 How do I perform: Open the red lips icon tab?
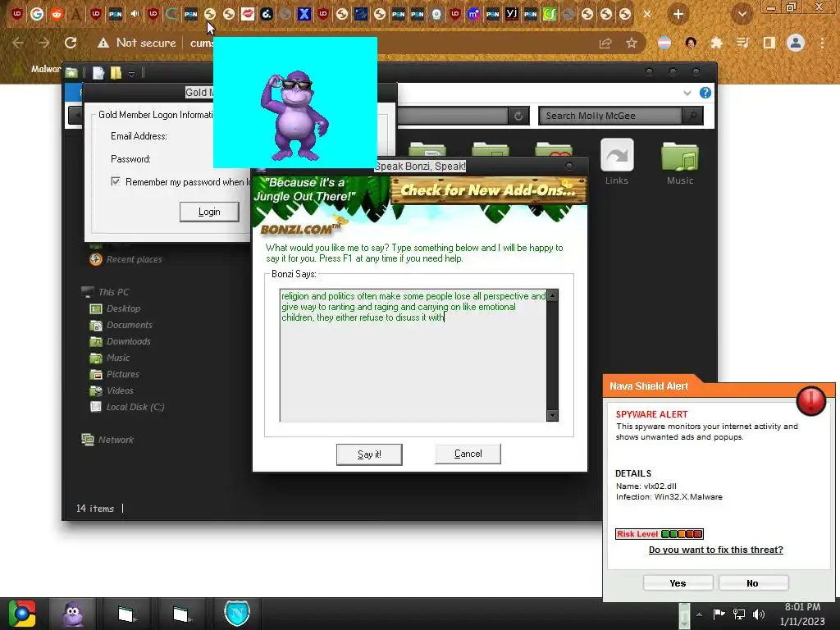tap(248, 15)
